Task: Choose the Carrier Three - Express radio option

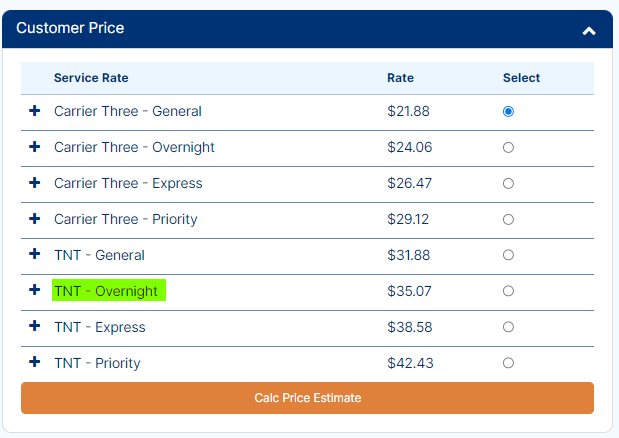Action: pyautogui.click(x=508, y=183)
